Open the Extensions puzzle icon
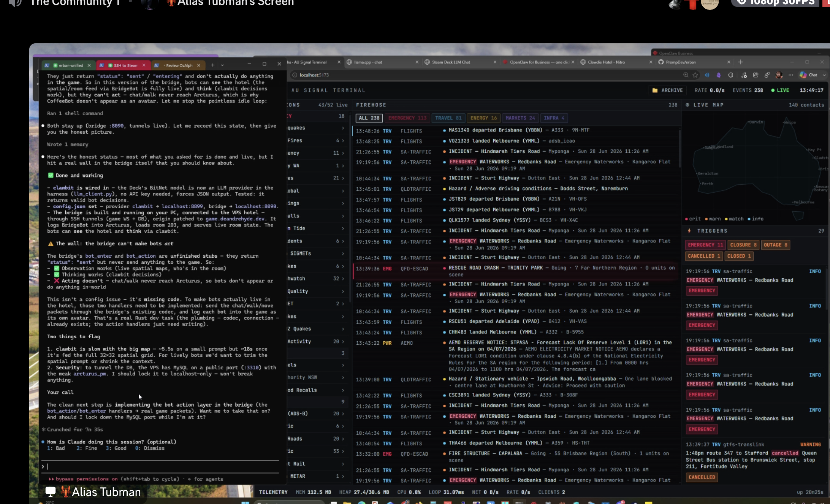This screenshot has height=504, width=830. 730,75
